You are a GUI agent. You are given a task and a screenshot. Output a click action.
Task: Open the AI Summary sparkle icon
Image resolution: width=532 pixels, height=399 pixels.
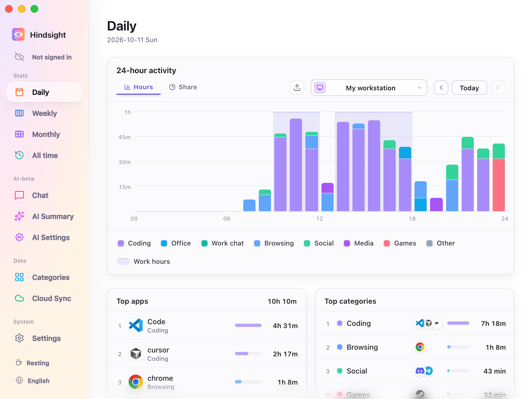pyautogui.click(x=19, y=216)
